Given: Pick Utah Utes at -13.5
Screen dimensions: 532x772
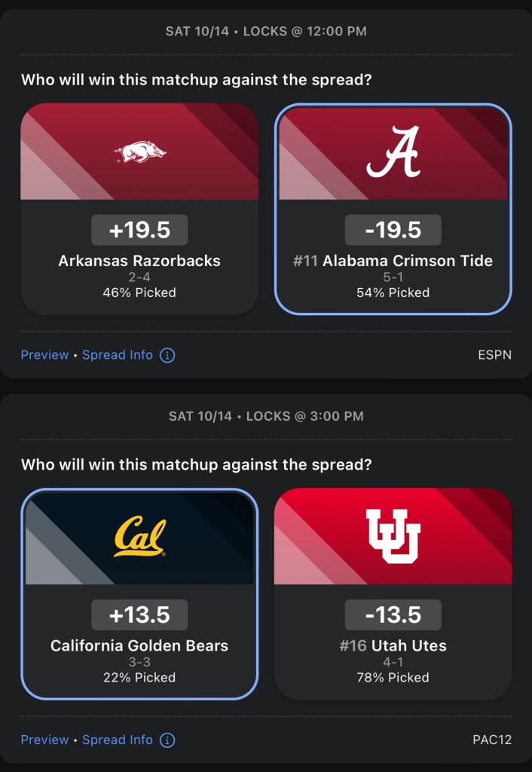Looking at the screenshot, I should (x=393, y=645).
